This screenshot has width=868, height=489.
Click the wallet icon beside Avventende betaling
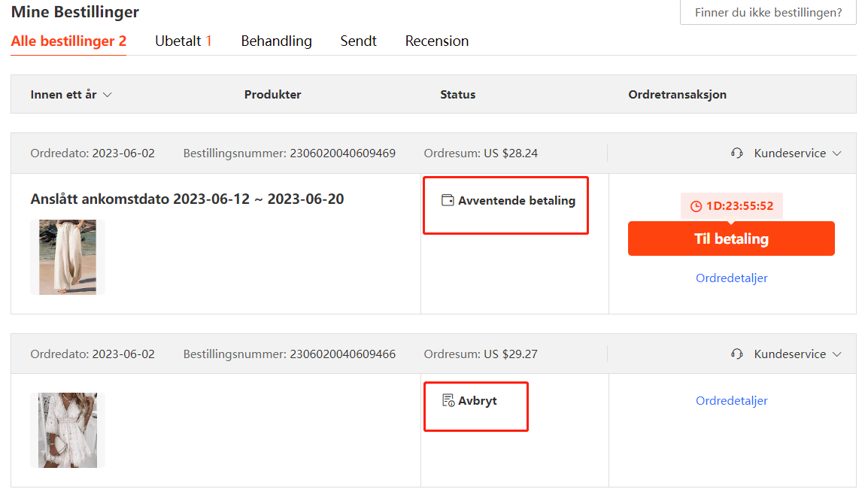click(448, 200)
